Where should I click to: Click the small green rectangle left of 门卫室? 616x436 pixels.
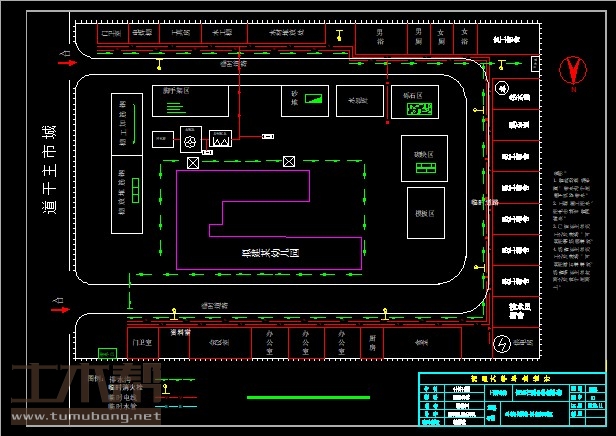[105, 352]
